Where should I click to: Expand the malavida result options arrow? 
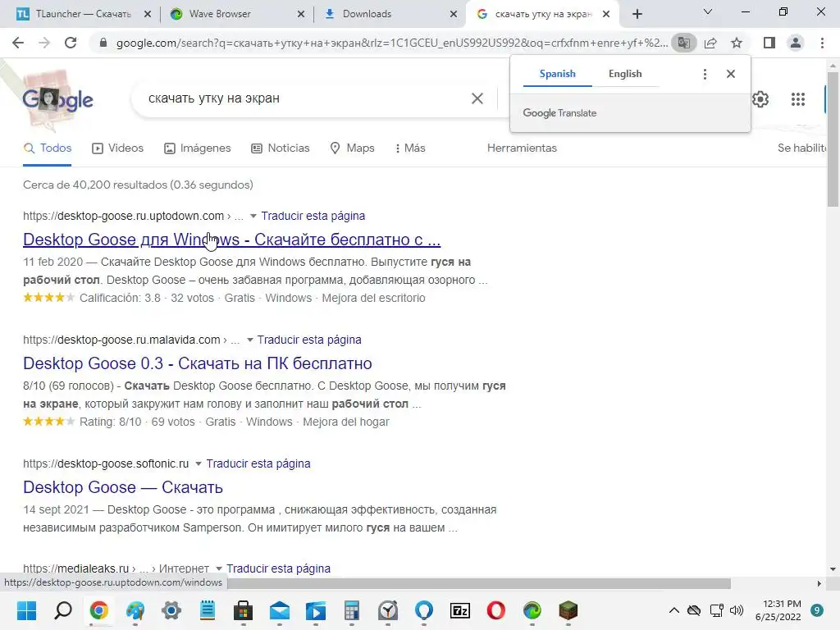[249, 340]
